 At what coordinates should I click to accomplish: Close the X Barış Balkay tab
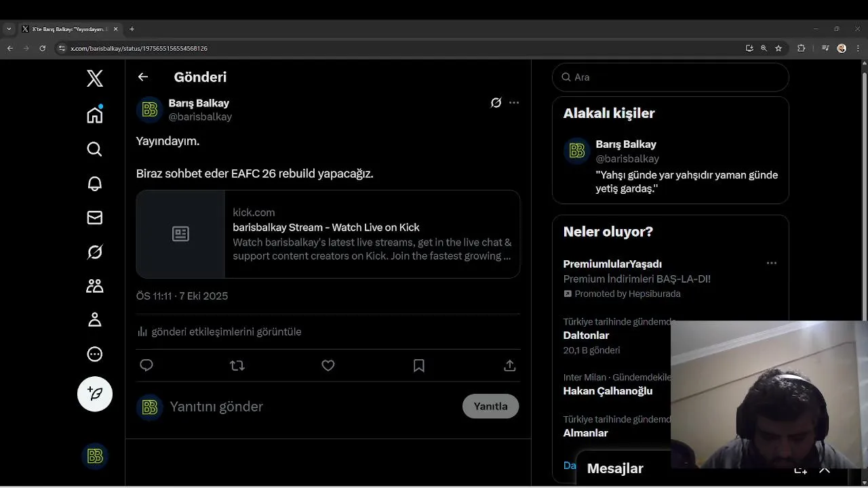pyautogui.click(x=115, y=29)
